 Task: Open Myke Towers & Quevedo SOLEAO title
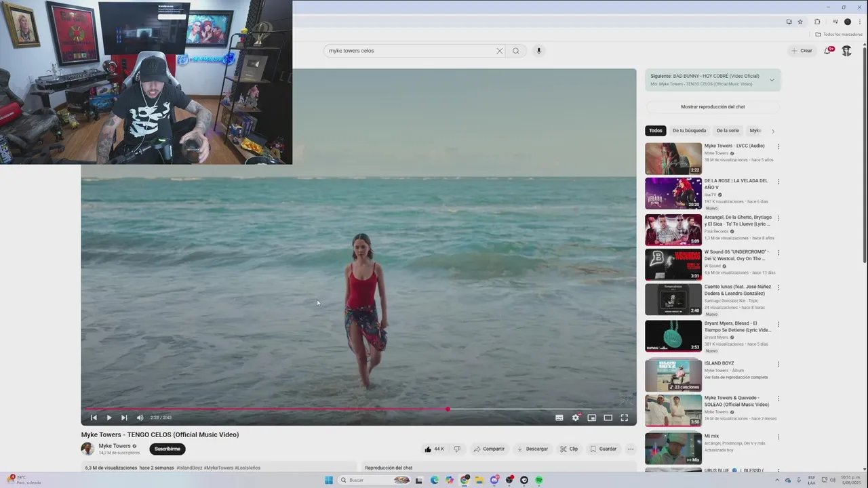click(x=736, y=401)
